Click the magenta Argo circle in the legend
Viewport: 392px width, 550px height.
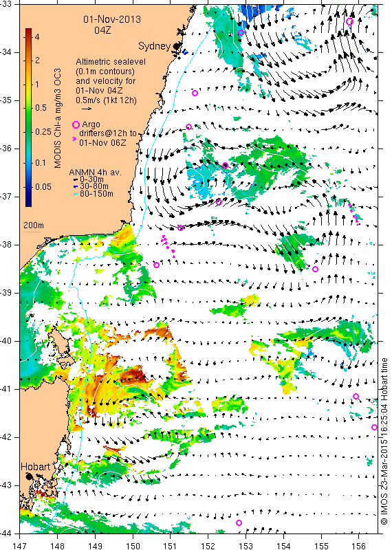[x=76, y=124]
